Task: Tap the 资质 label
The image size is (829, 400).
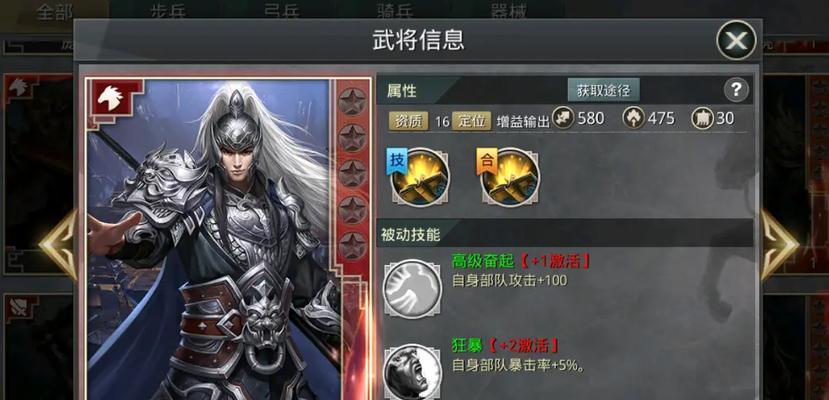Action: [409, 121]
